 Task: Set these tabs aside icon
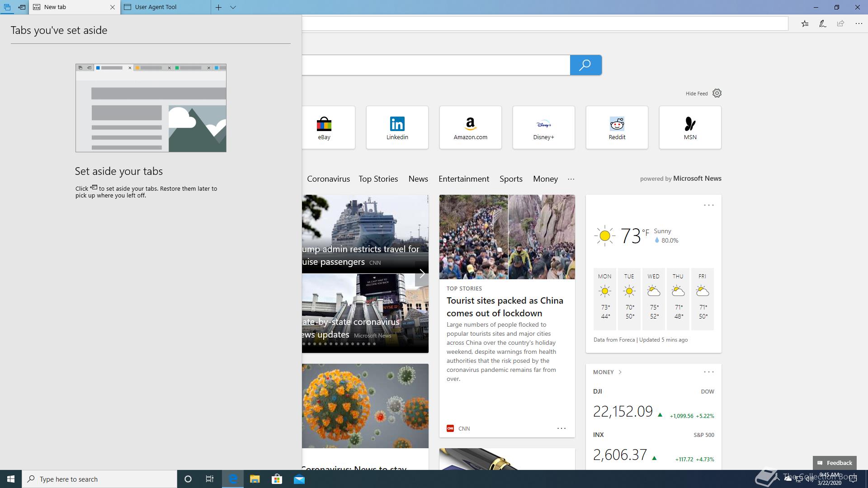(x=22, y=7)
